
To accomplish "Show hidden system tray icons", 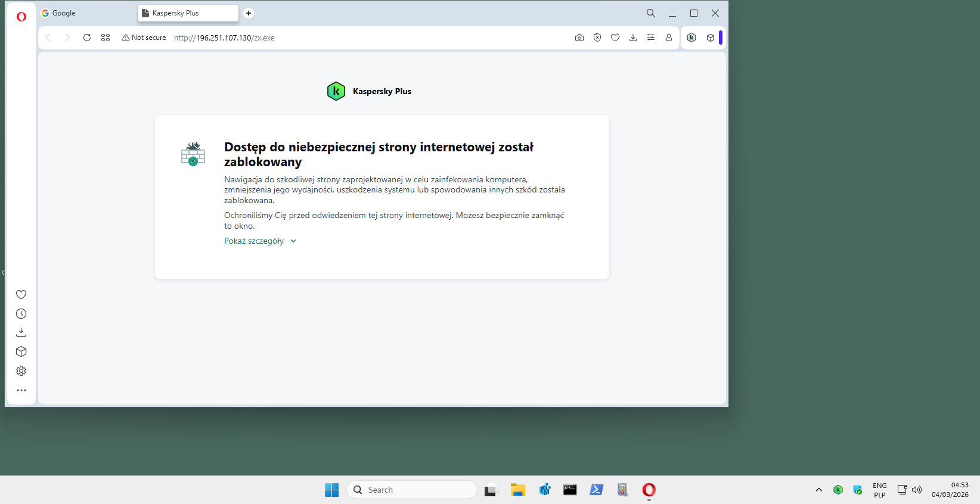I will coord(818,490).
